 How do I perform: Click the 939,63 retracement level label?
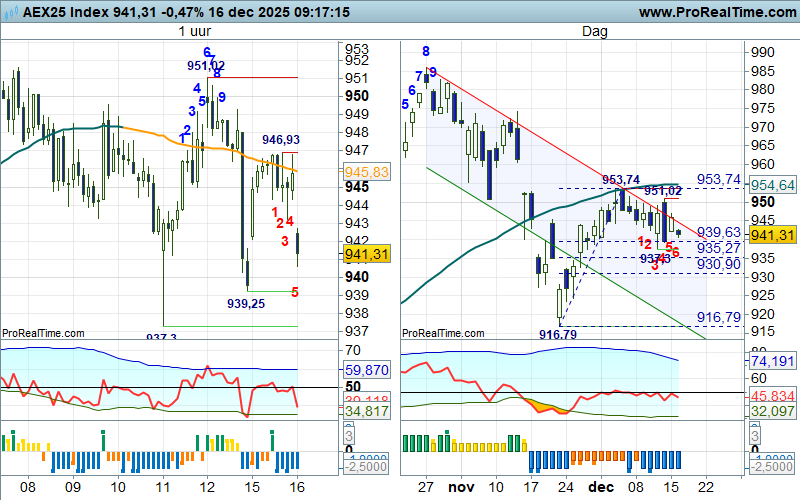719,233
